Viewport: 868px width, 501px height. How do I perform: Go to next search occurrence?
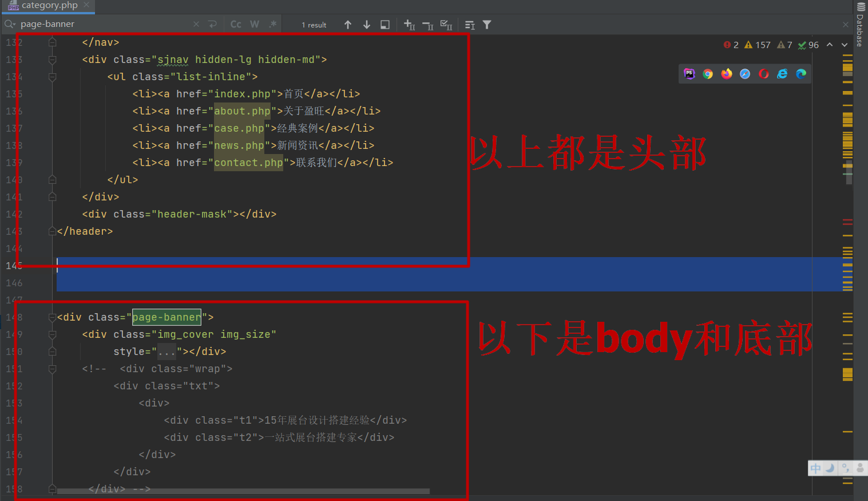pos(367,25)
